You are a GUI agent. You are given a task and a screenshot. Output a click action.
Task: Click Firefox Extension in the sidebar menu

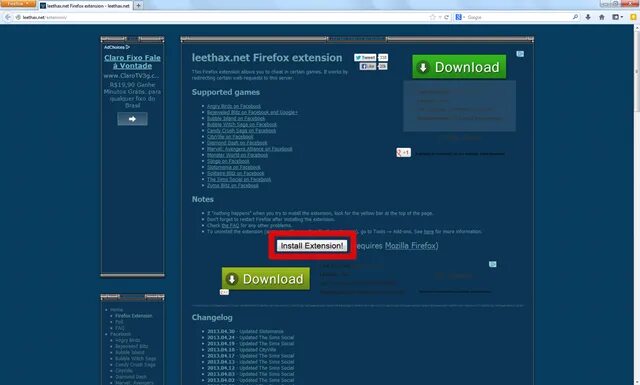point(133,316)
